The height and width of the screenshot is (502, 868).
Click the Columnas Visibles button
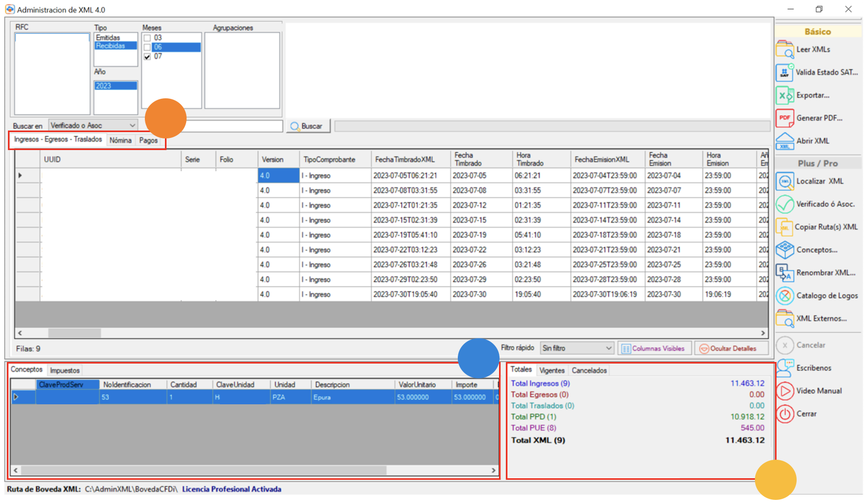(x=654, y=349)
